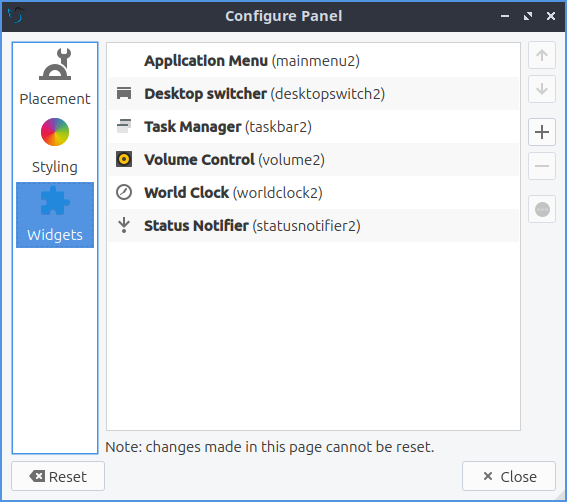
Task: Click the Reset button
Action: [58, 476]
